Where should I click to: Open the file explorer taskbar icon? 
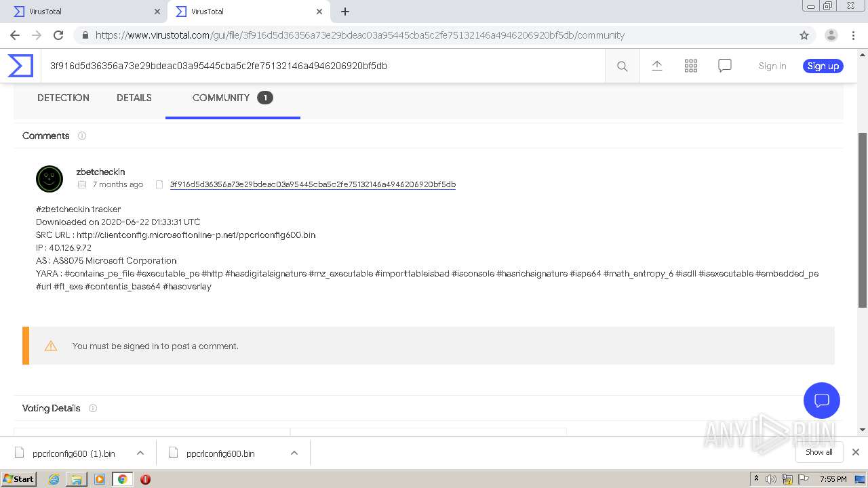(x=77, y=479)
